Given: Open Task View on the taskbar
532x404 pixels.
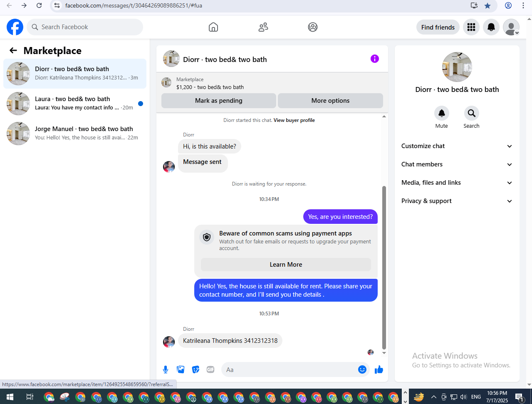Looking at the screenshot, I should 30,397.
